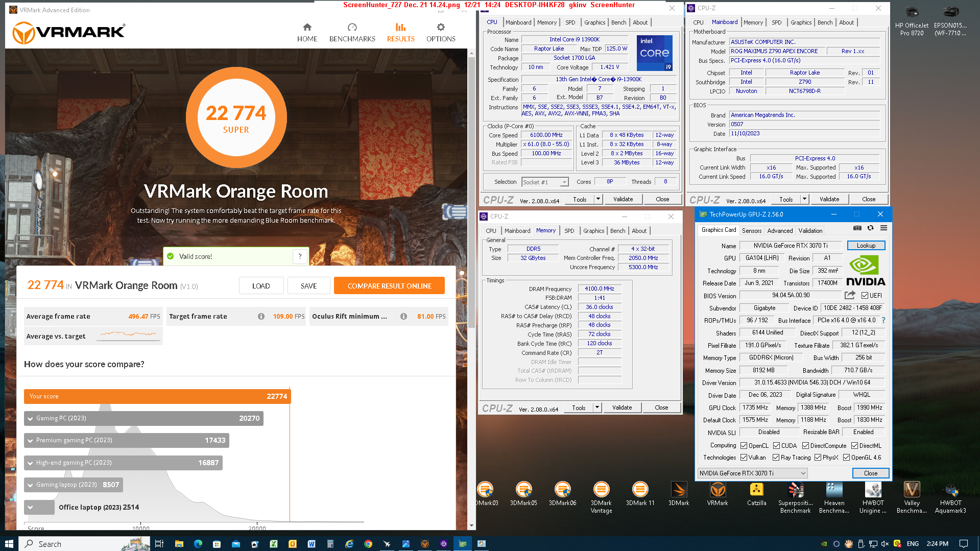Open Superposition Benchmark shortcut
The height and width of the screenshot is (551, 980).
click(x=795, y=497)
